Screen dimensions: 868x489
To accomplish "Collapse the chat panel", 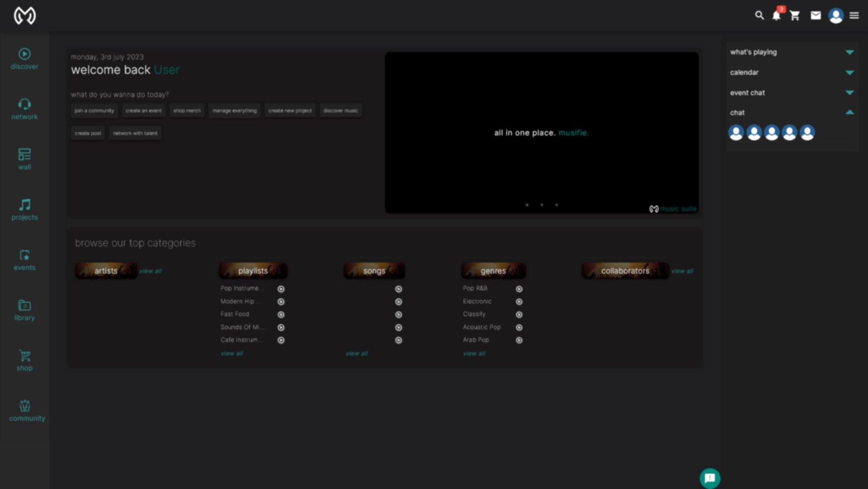I will pyautogui.click(x=849, y=112).
